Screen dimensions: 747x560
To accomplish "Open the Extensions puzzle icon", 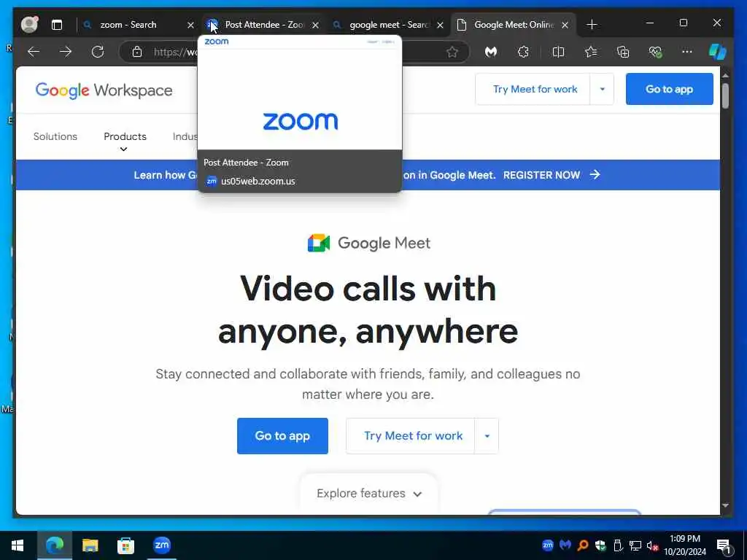I will point(524,52).
